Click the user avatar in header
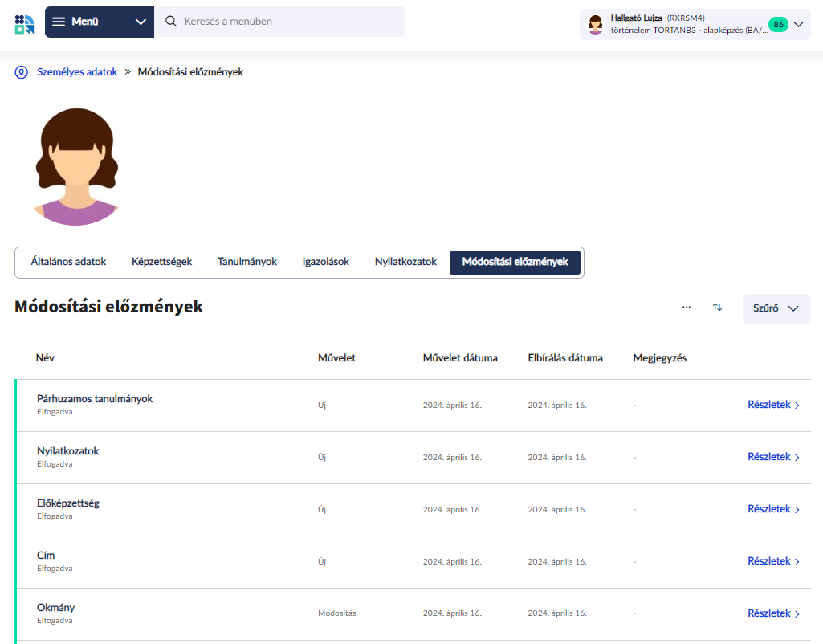Viewport: 823px width, 644px height. [x=595, y=24]
